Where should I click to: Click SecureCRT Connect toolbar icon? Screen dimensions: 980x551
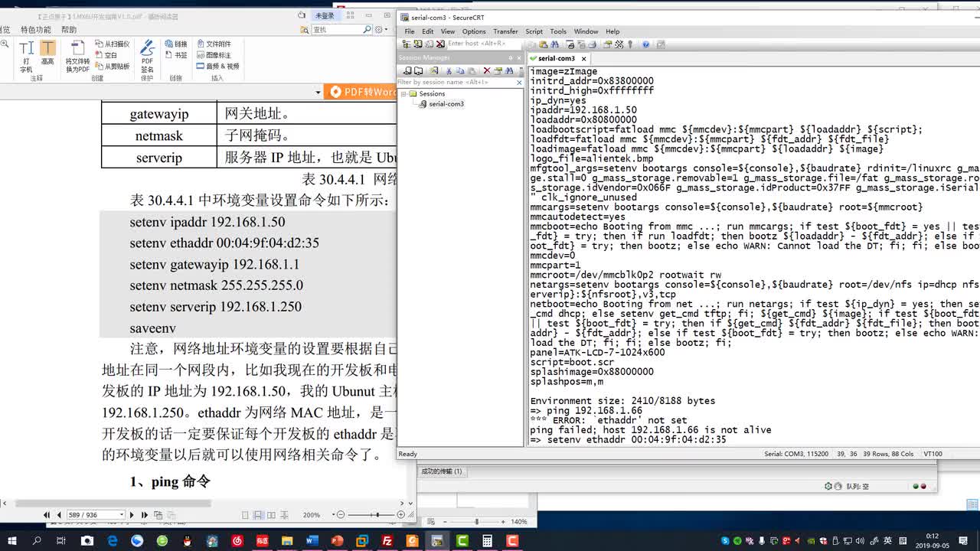coord(408,44)
